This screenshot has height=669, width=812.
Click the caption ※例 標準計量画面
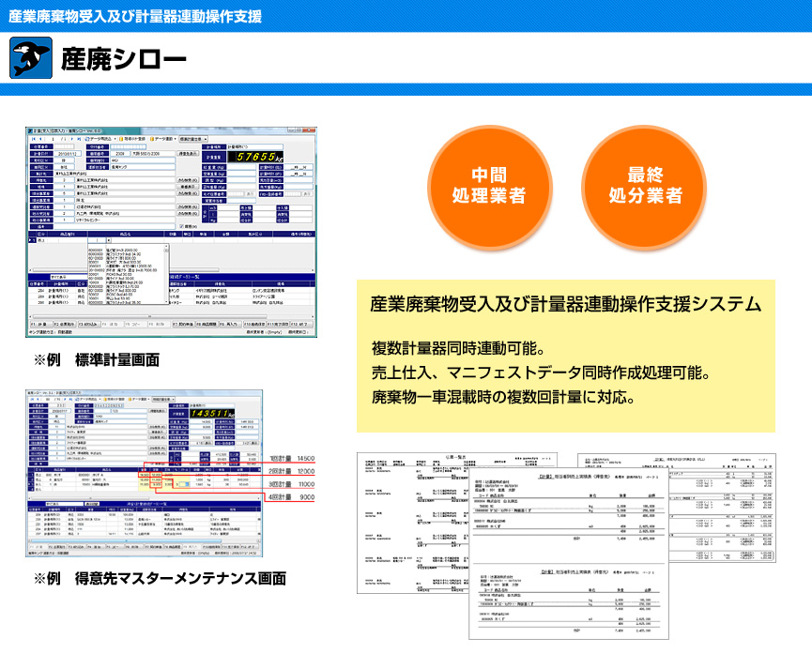click(x=97, y=360)
